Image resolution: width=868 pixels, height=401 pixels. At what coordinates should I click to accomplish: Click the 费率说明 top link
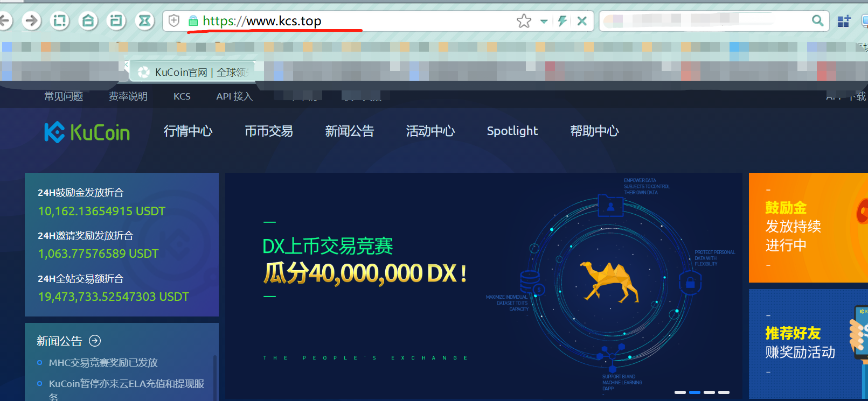pyautogui.click(x=128, y=96)
